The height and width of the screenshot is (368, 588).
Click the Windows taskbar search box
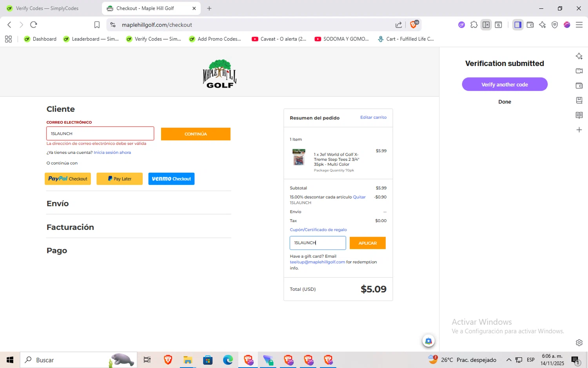click(78, 360)
